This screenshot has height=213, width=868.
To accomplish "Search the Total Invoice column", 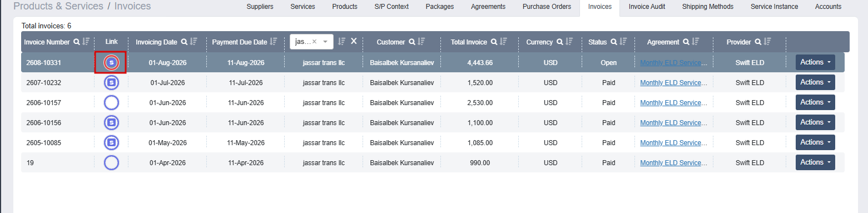I will click(494, 42).
